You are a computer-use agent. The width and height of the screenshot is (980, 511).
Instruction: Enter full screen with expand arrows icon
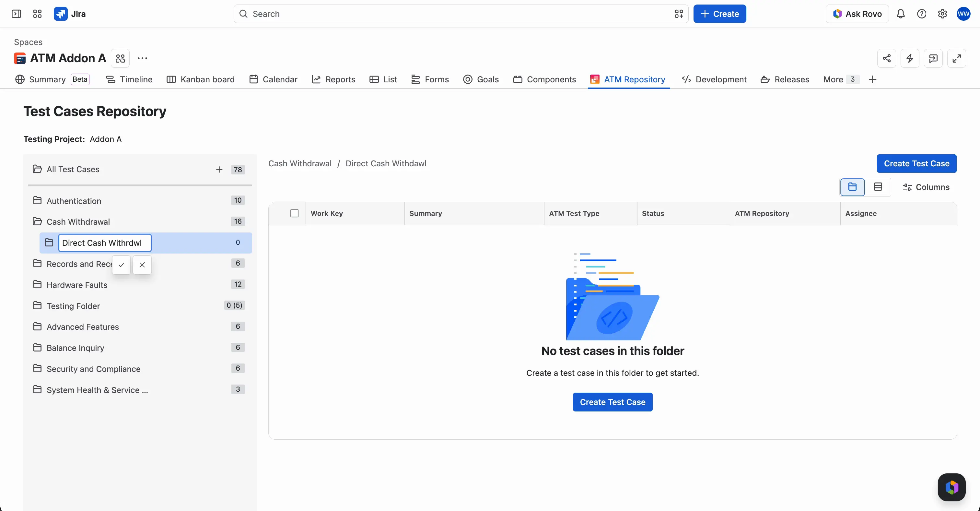(956, 58)
